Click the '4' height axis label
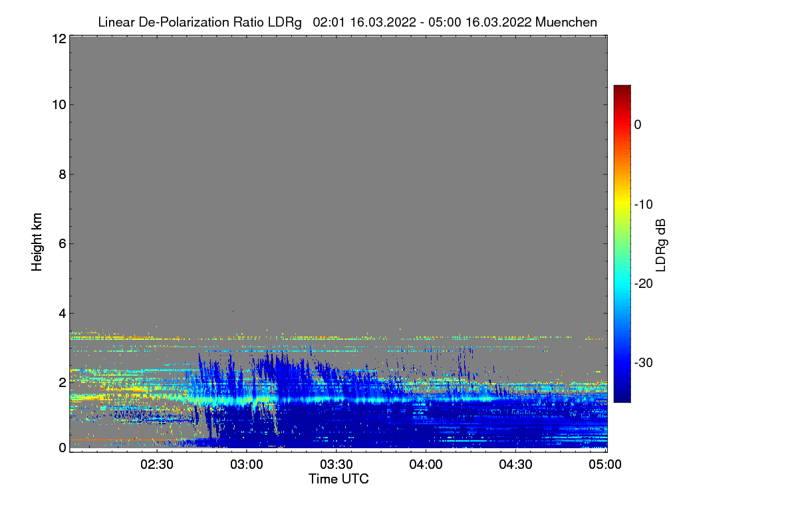Screen dimensions: 798x532 (x=61, y=313)
